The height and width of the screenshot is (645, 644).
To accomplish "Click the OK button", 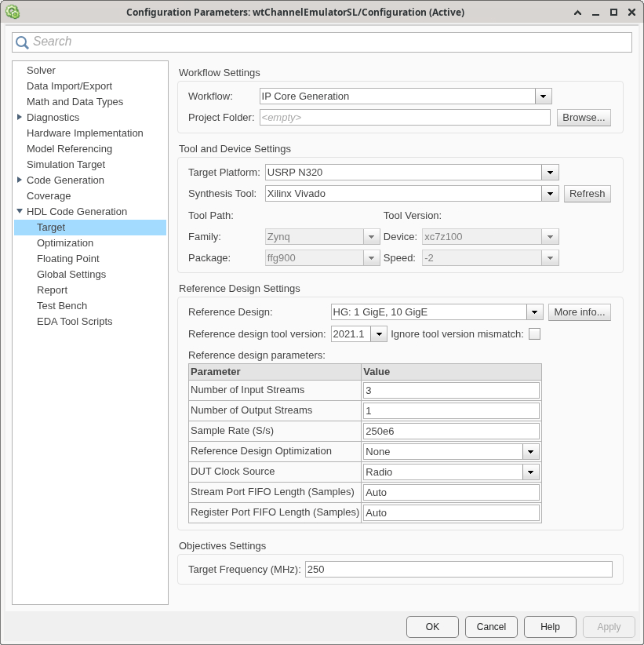I will point(432,626).
